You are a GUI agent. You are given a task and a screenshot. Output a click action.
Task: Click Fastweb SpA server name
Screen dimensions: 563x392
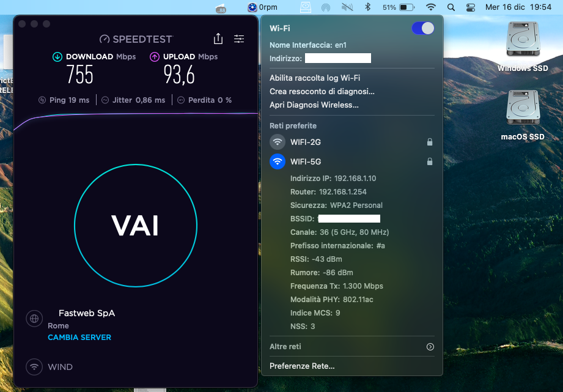[x=87, y=313]
